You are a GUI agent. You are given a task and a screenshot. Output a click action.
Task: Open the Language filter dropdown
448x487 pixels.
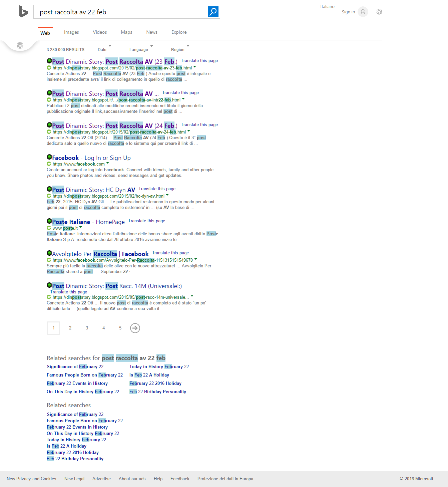pos(141,49)
